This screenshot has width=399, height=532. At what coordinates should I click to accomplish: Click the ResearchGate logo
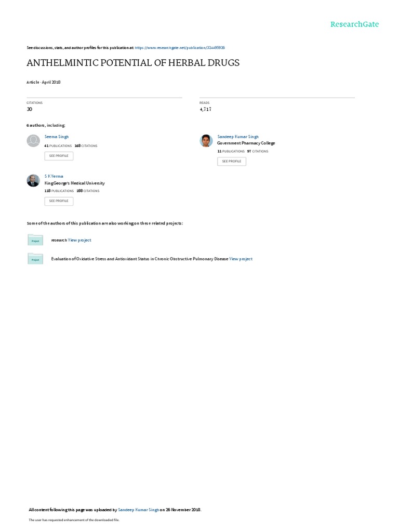354,24
